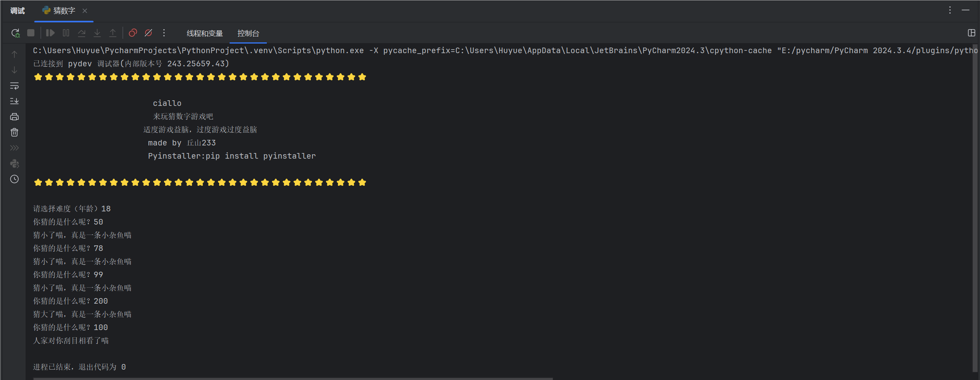Click the show Python prompt icon
This screenshot has width=980, height=380.
(x=14, y=163)
